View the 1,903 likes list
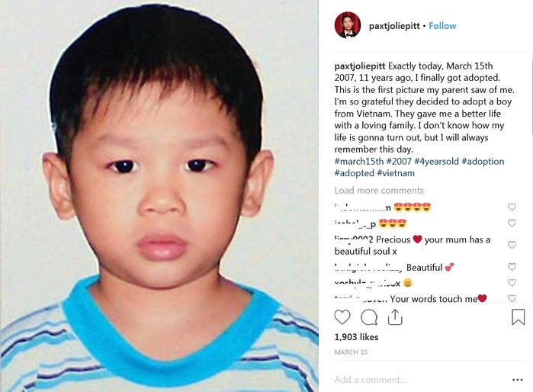 pyautogui.click(x=356, y=337)
